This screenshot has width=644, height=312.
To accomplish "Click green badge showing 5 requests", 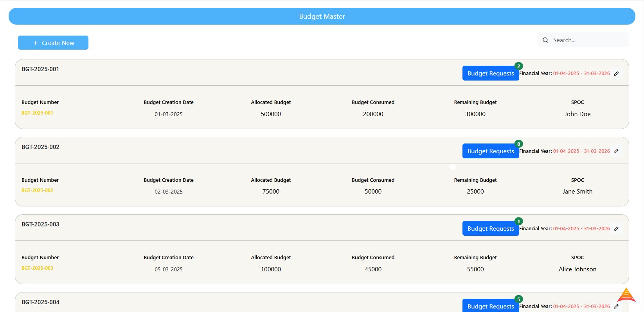I will click(519, 299).
